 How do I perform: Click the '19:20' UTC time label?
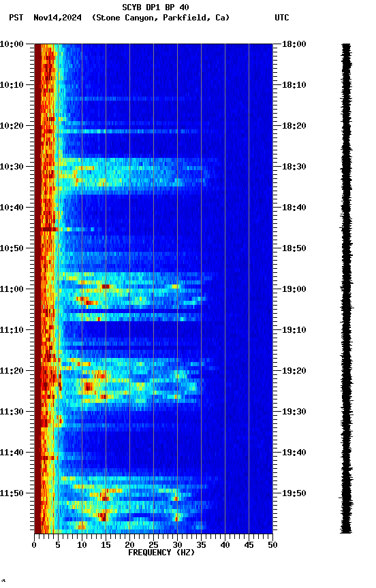coord(294,371)
